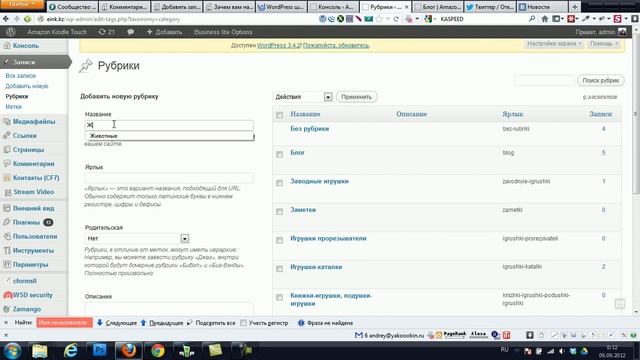Open the Действия bulk actions dropdown

pos(302,97)
